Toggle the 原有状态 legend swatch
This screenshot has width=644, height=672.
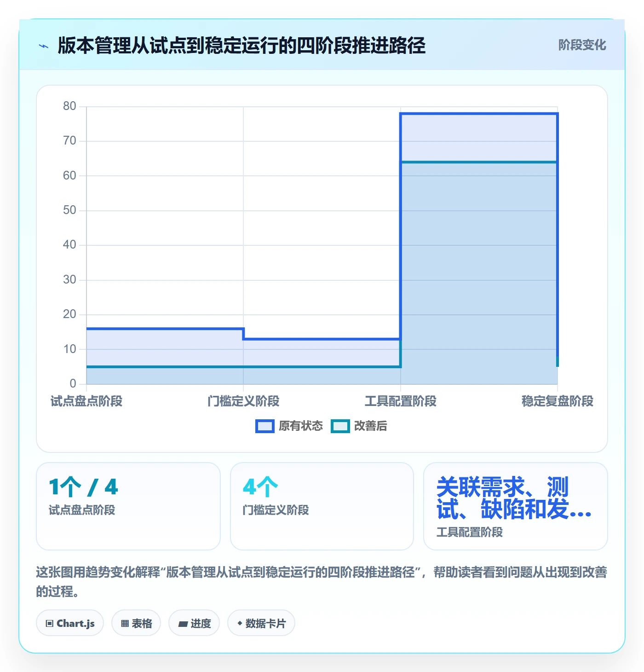(265, 426)
